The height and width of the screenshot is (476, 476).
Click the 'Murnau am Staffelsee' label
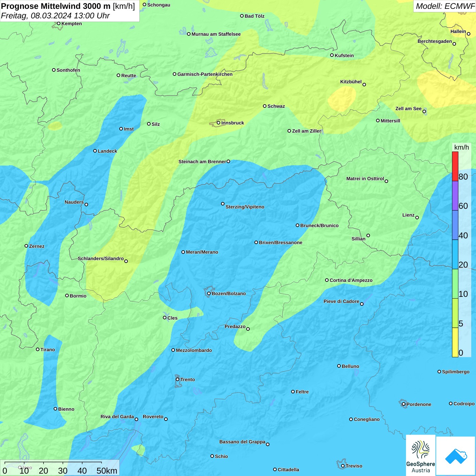[x=216, y=34]
